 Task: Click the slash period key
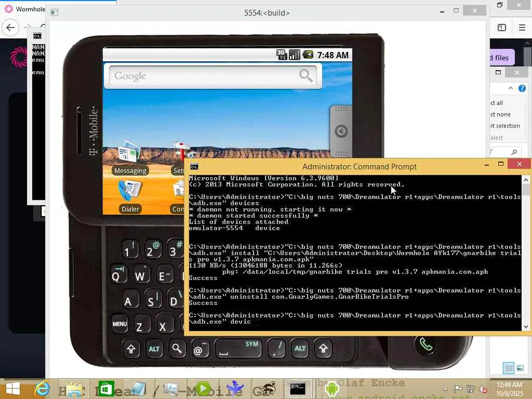point(276,349)
